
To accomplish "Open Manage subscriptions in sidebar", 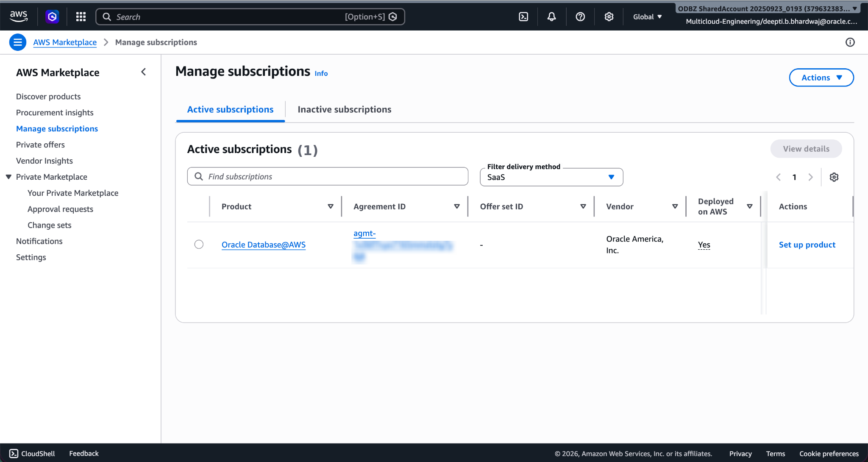I will click(x=57, y=128).
